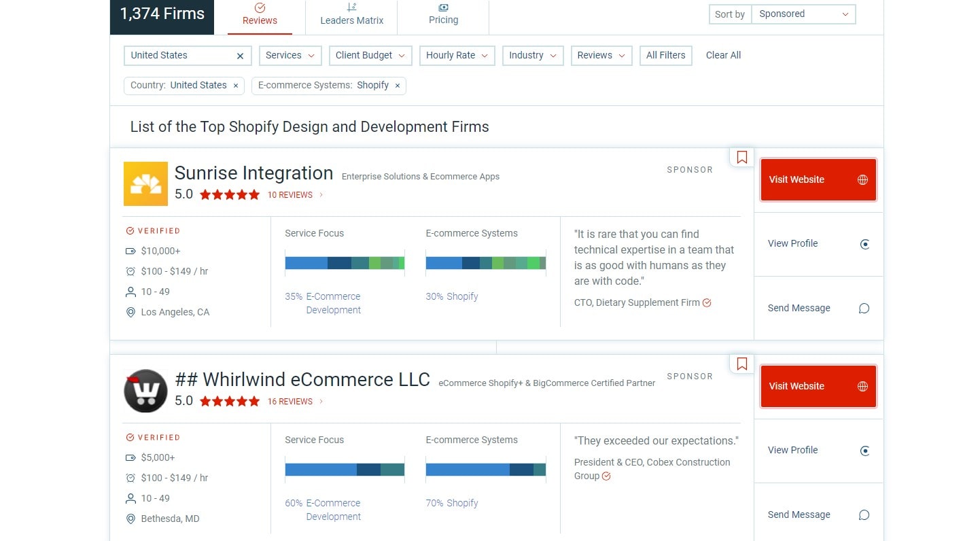Screen dimensions: 980x541
Task: Clear the United States location field
Action: pos(240,56)
